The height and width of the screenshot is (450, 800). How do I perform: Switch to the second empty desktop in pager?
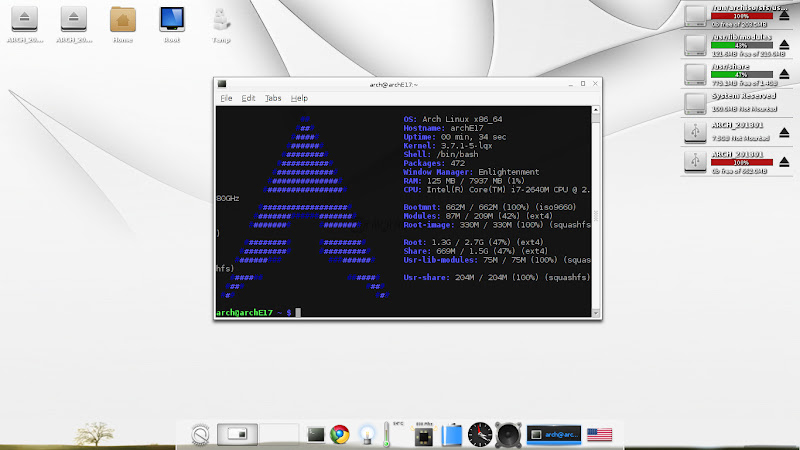point(279,434)
